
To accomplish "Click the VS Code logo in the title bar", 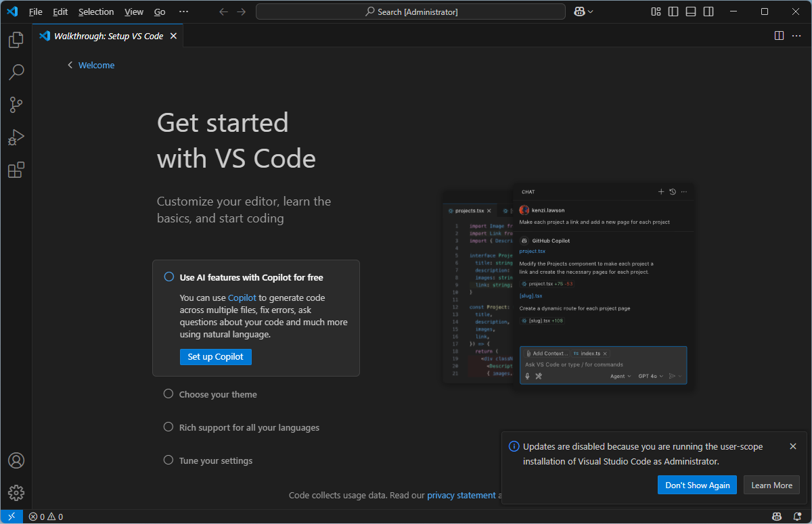I will [x=12, y=11].
